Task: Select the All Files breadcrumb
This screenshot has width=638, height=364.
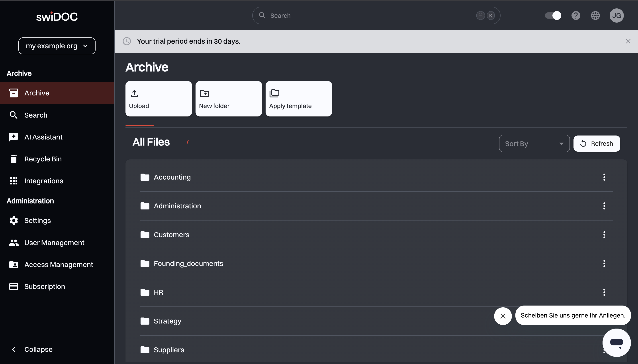Action: pyautogui.click(x=151, y=142)
